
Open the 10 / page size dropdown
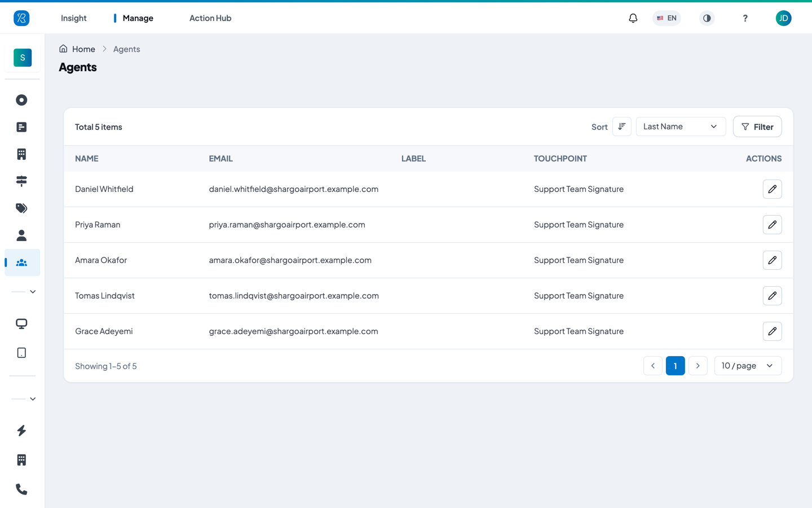(x=748, y=366)
